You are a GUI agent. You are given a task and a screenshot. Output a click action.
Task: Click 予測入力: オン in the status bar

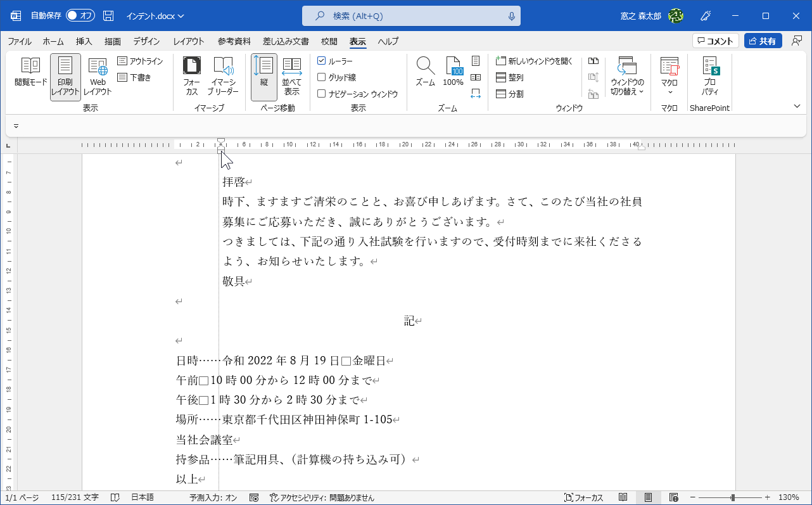click(x=213, y=497)
